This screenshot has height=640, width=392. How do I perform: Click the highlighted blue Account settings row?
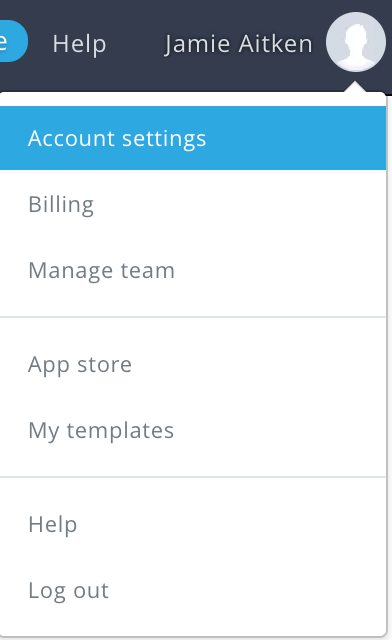(193, 138)
